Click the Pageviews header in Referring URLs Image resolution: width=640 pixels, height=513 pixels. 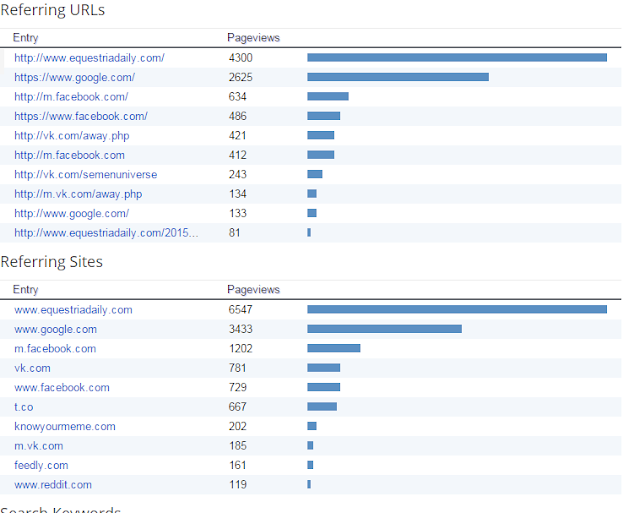pyautogui.click(x=253, y=38)
